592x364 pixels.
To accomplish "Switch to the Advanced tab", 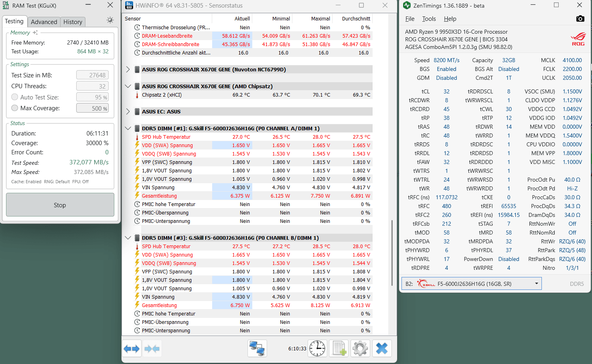I will tap(44, 22).
